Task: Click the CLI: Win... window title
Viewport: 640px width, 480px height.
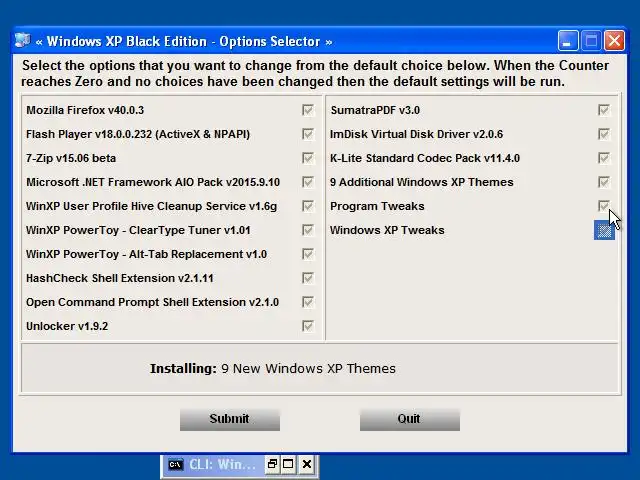Action: 222,464
